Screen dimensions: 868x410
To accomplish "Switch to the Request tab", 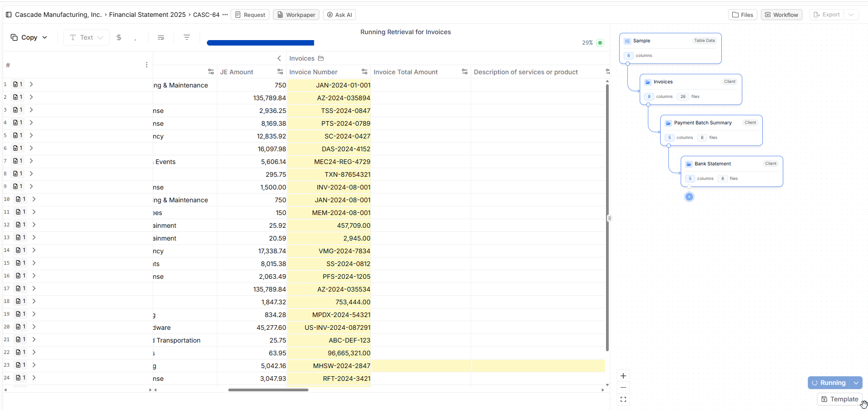I will [250, 15].
